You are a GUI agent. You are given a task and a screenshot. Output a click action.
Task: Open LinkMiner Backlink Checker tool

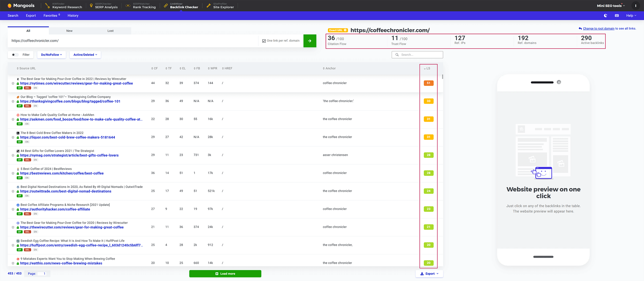pos(181,6)
